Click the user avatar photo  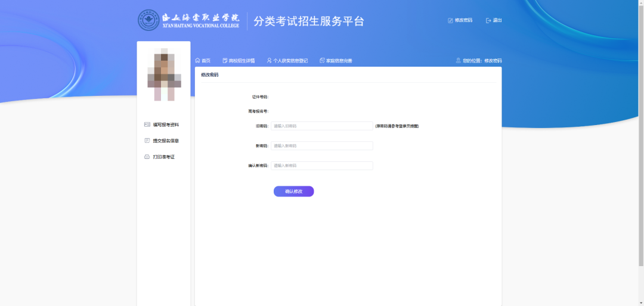click(x=165, y=74)
